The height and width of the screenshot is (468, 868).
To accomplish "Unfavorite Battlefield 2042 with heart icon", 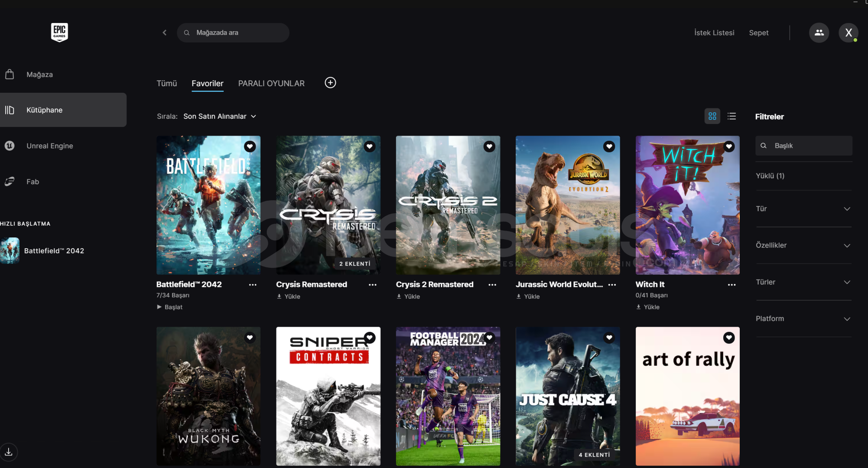I will pyautogui.click(x=250, y=146).
